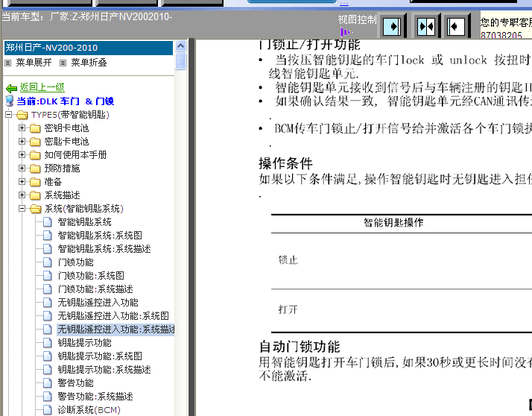This screenshot has width=532, height=416.
Task: Open 智能钥匙系统:系统描述 page
Action: point(104,249)
